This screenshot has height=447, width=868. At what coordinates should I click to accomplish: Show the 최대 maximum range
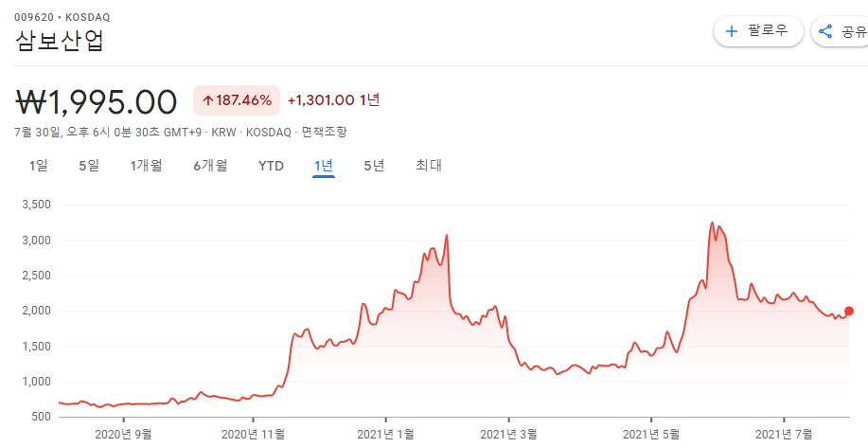429,166
